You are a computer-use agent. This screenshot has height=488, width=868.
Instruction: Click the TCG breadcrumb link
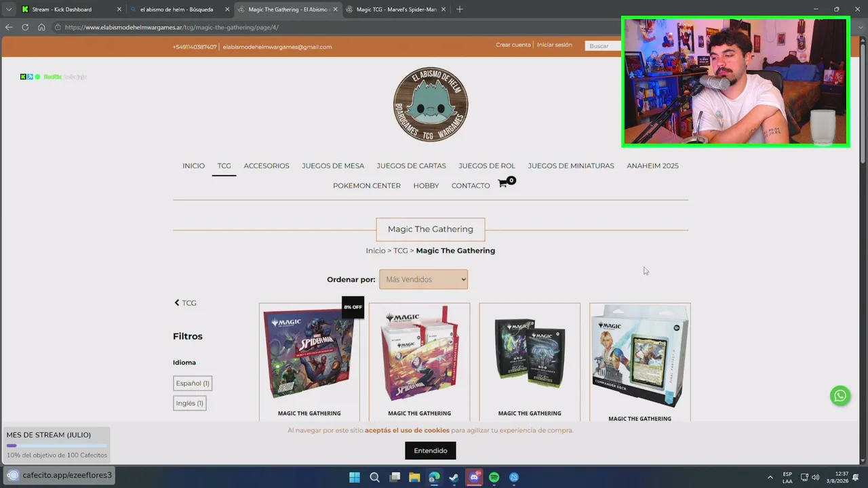coord(401,251)
